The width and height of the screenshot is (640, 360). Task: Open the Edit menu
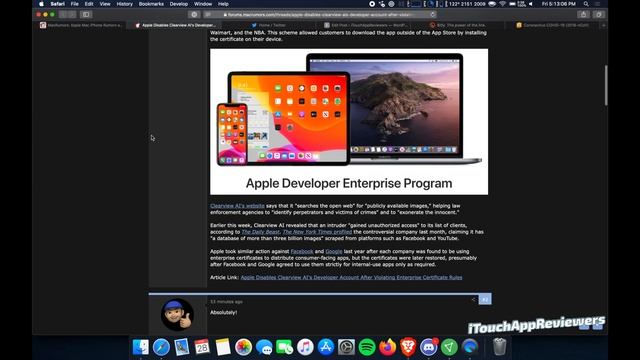click(x=89, y=4)
